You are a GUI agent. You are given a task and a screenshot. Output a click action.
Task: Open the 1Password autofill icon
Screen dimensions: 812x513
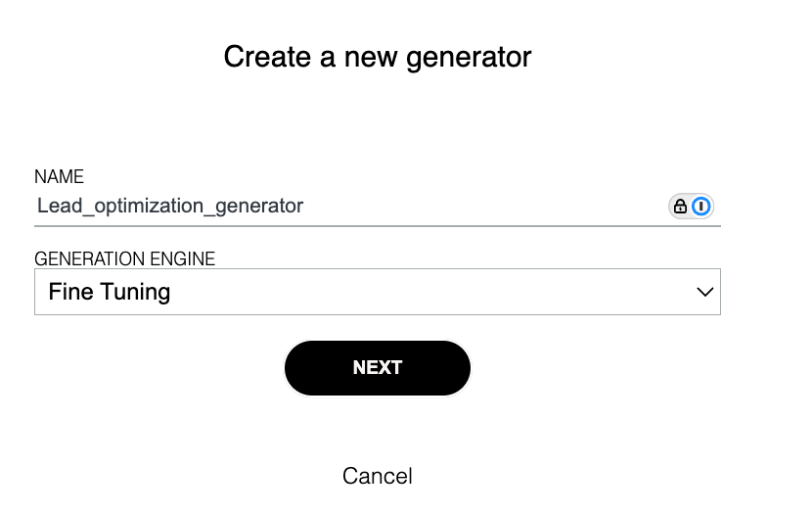click(x=700, y=207)
